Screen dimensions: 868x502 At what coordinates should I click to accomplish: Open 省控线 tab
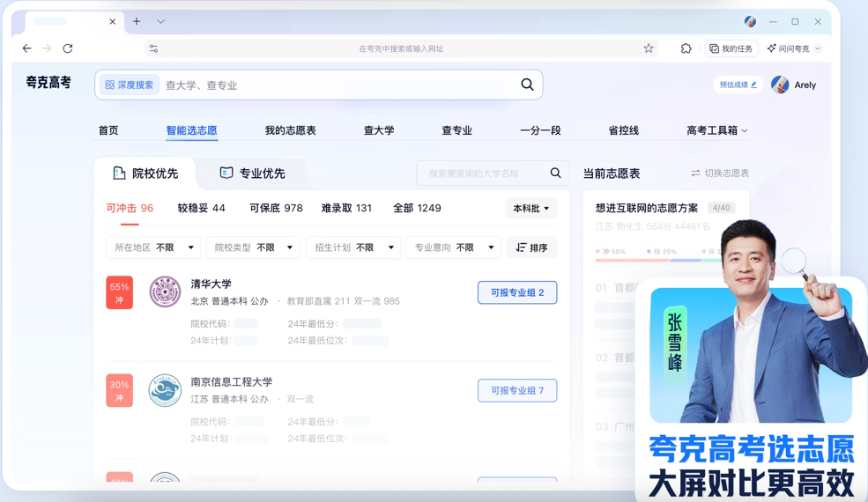click(623, 130)
